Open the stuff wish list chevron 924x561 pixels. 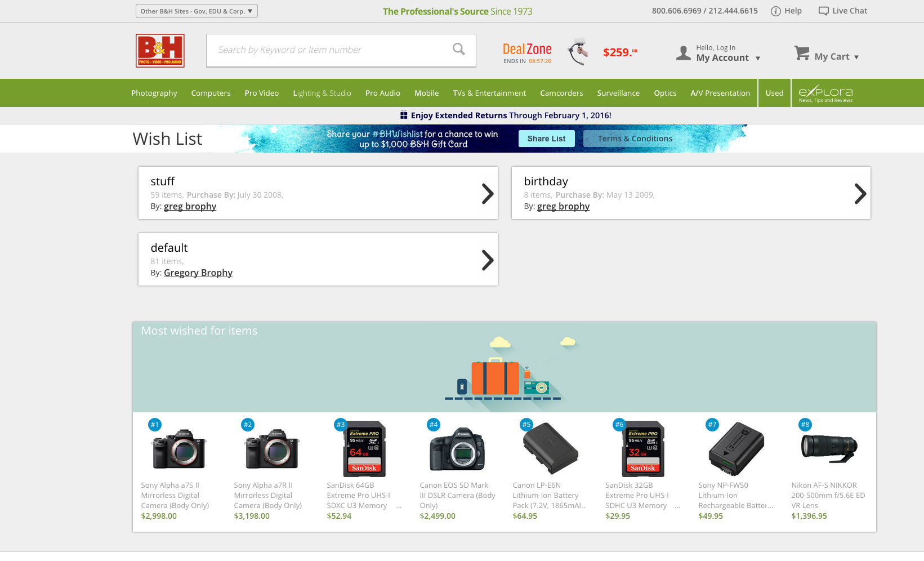click(x=488, y=193)
